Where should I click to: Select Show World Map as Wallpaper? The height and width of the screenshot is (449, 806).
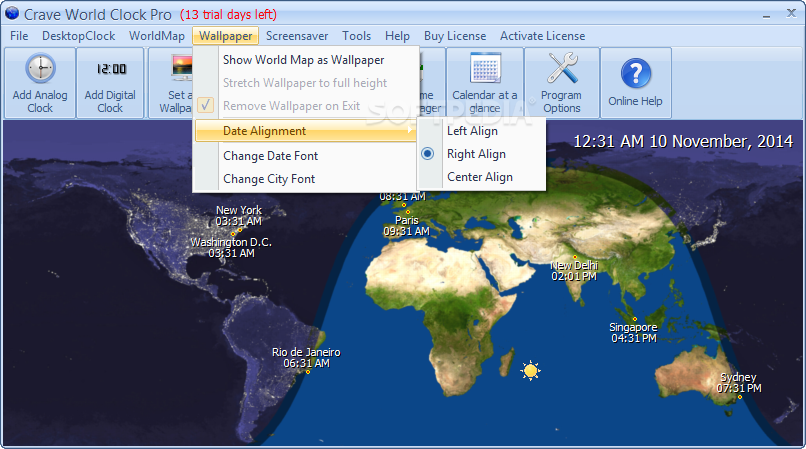(305, 60)
